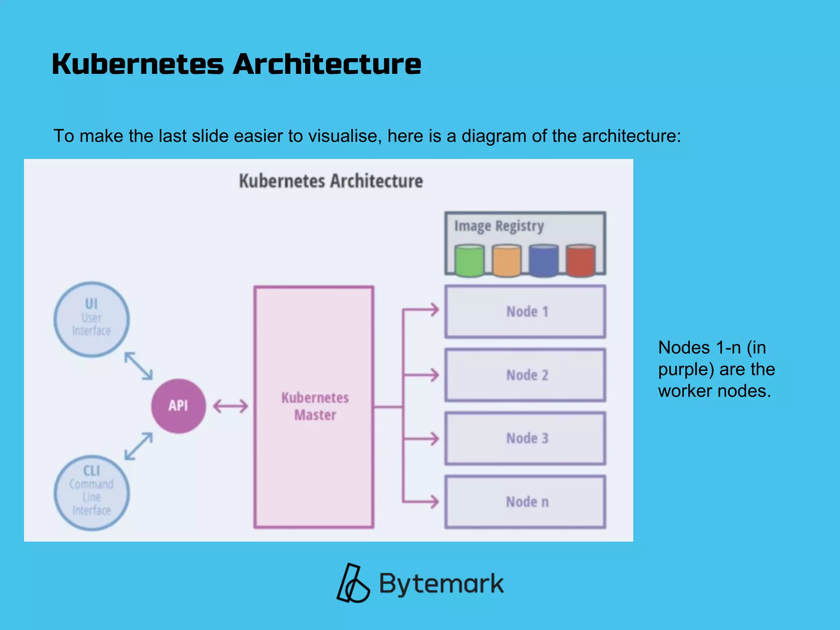Select the Node 1 box
840x630 pixels.
pyautogui.click(x=525, y=312)
